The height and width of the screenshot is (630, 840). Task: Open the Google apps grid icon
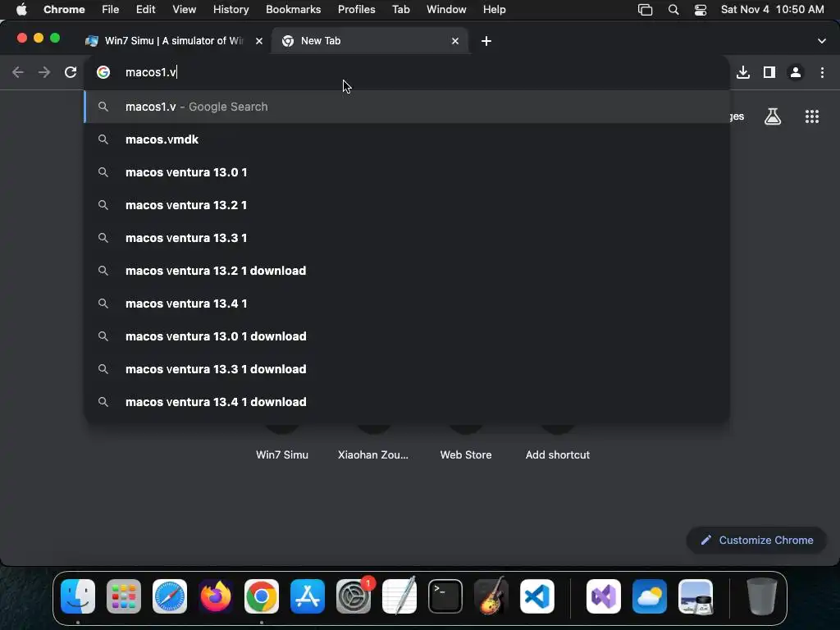click(812, 116)
